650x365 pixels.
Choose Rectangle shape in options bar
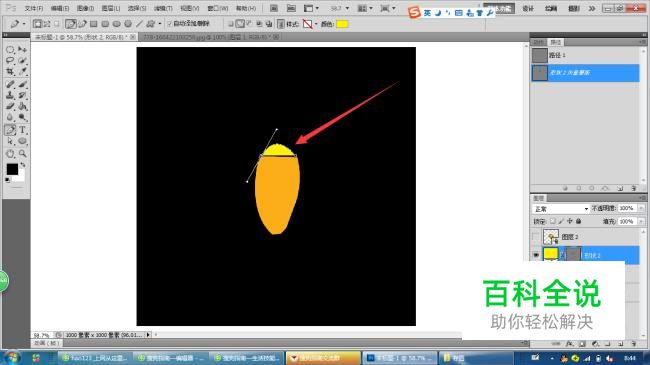pos(94,24)
